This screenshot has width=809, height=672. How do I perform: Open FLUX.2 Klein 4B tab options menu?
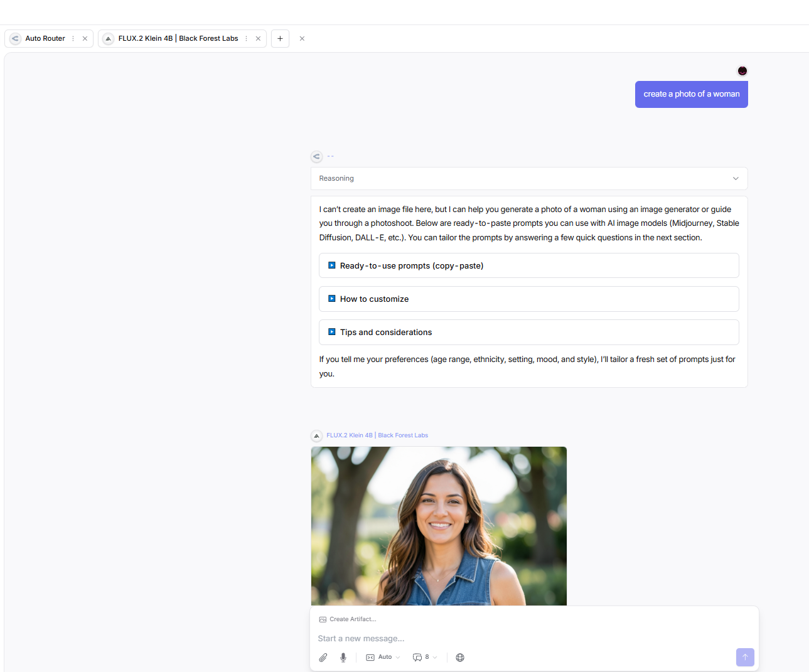(x=247, y=38)
